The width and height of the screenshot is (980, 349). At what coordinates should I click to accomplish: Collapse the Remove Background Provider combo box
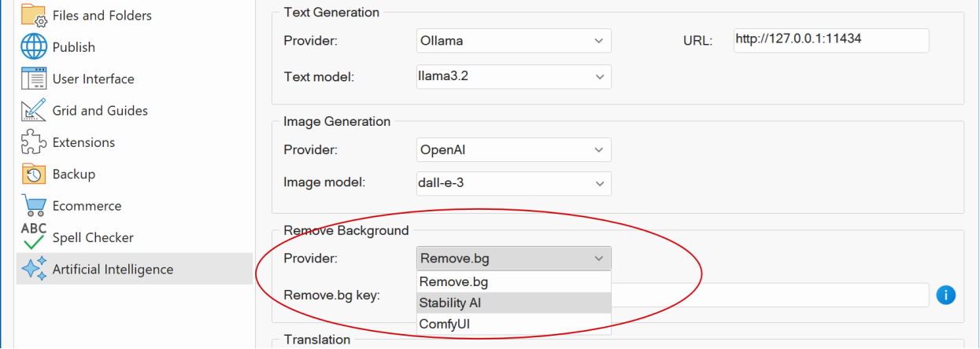[513, 259]
